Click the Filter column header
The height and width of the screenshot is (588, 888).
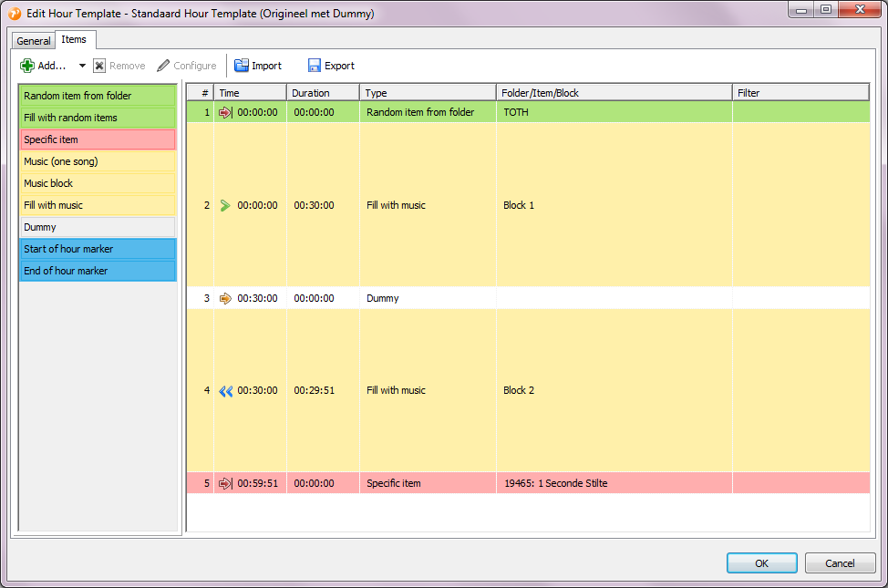800,93
